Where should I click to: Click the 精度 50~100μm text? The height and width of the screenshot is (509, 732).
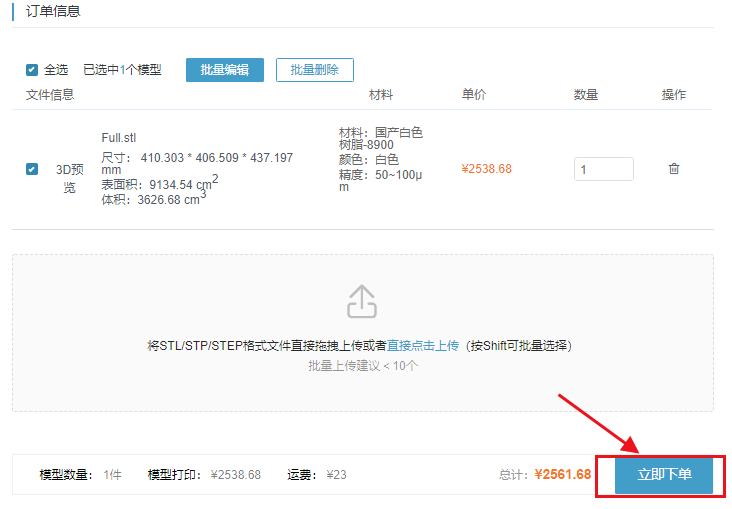(380, 181)
